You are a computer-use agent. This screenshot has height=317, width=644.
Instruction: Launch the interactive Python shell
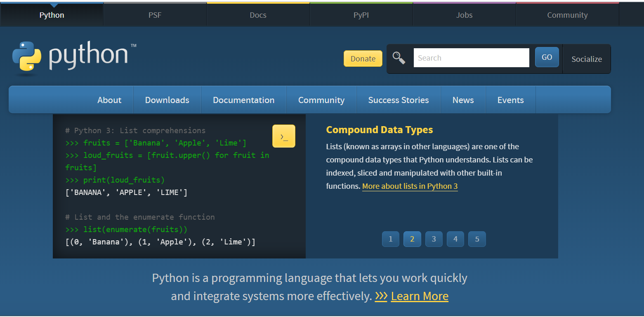click(283, 136)
